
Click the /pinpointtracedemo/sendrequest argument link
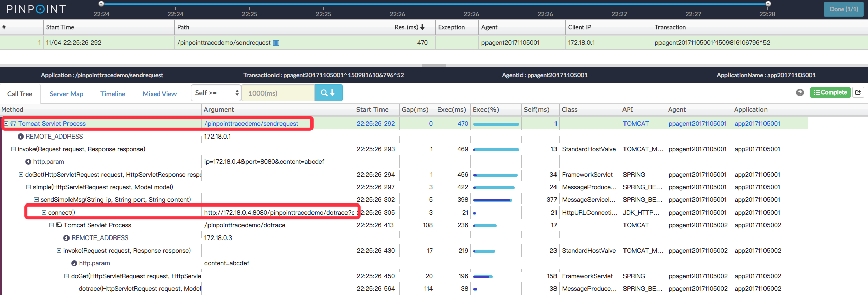[251, 124]
